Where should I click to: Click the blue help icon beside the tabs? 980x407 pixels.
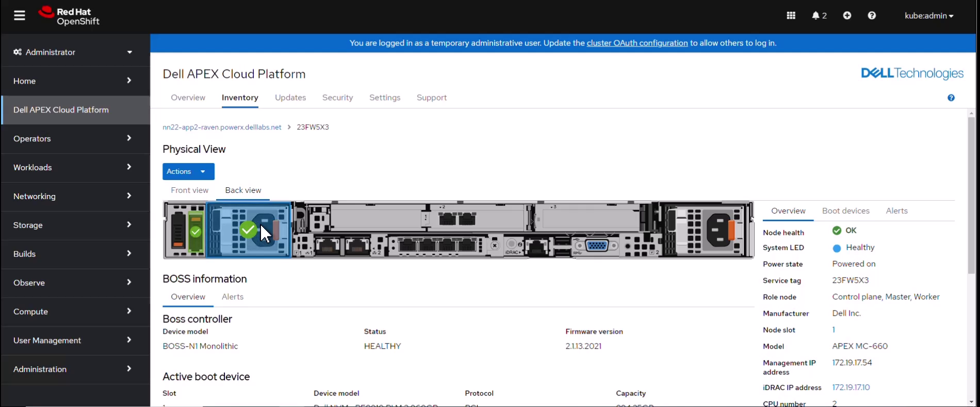click(x=951, y=97)
